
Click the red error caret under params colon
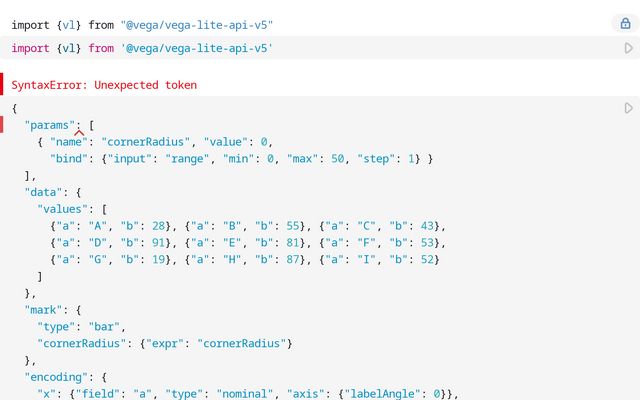(79, 133)
